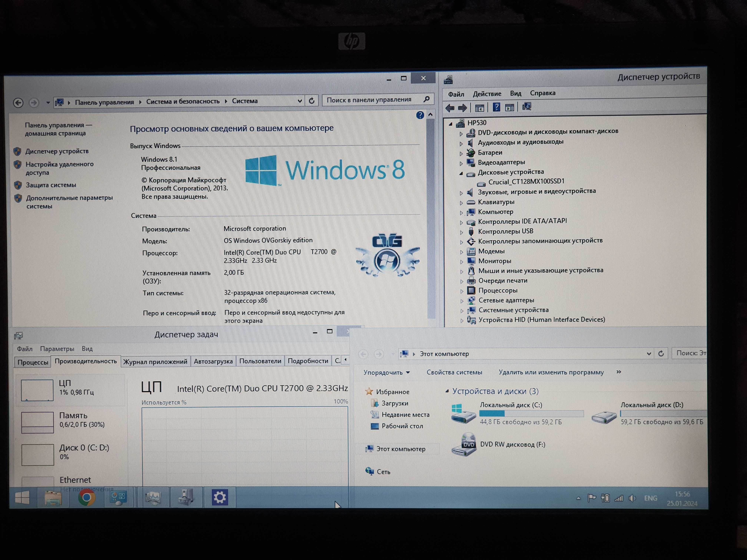747x560 pixels.
Task: Click Windows Start button on taskbar
Action: (23, 498)
